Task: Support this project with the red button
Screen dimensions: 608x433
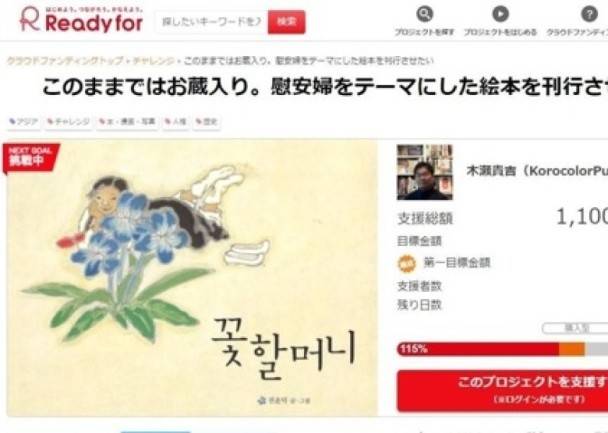Action: point(503,391)
